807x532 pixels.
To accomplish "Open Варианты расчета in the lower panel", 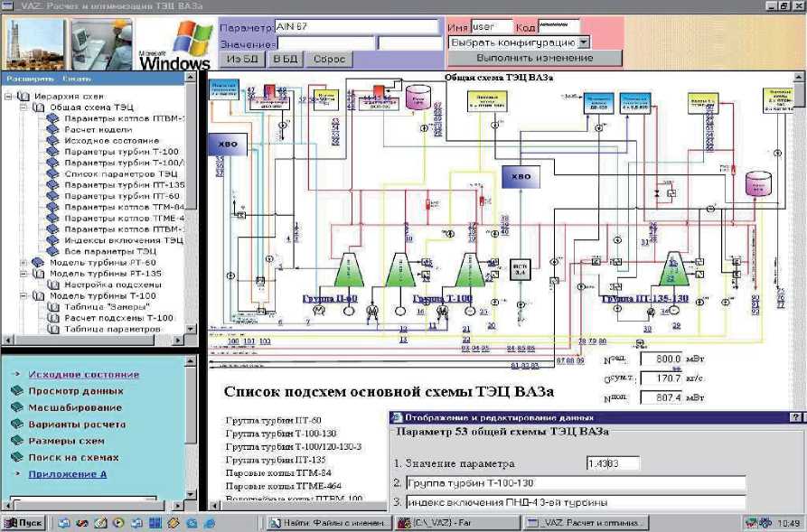I will tap(77, 425).
